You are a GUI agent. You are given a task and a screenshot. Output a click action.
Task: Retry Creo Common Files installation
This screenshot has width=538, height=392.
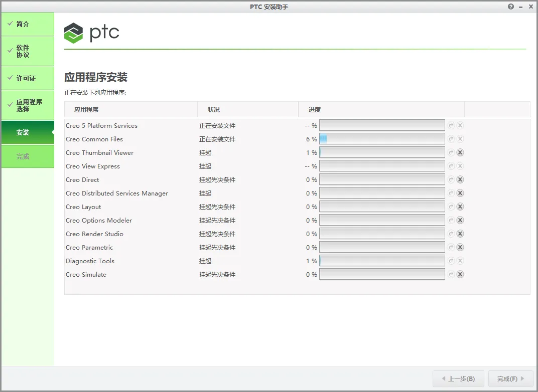click(451, 139)
